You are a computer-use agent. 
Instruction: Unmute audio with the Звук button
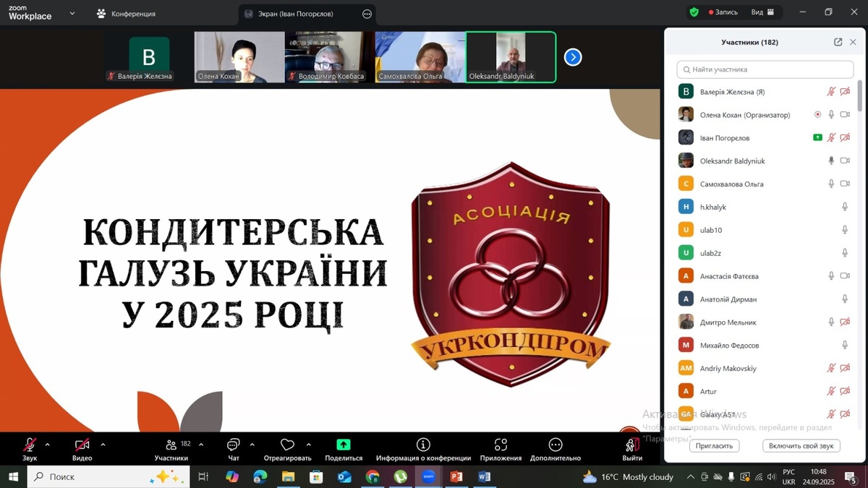click(30, 450)
